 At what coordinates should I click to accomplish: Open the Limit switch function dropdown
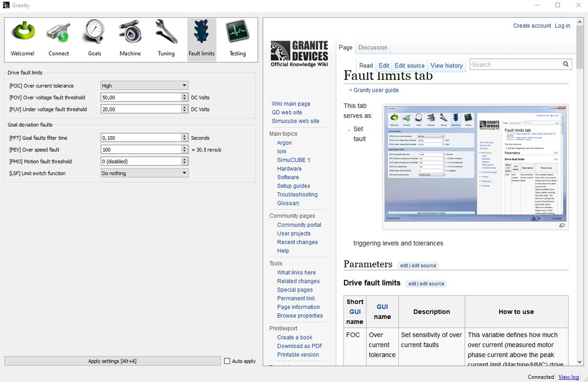point(145,173)
